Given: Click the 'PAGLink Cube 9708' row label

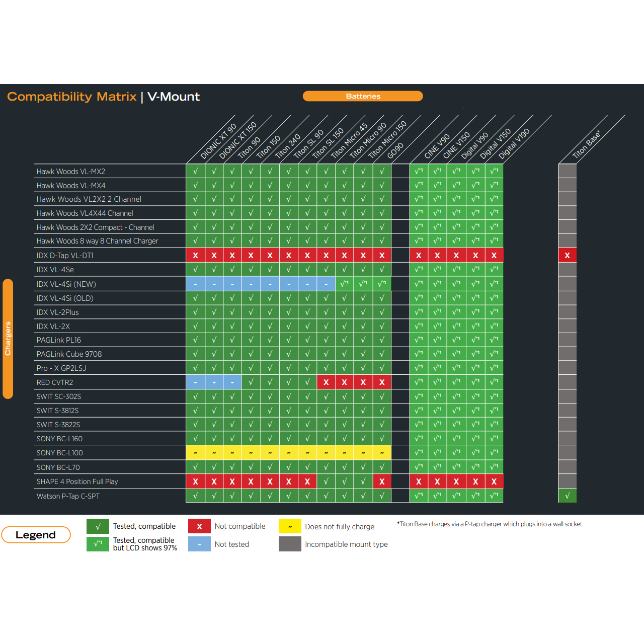Looking at the screenshot, I should click(69, 354).
